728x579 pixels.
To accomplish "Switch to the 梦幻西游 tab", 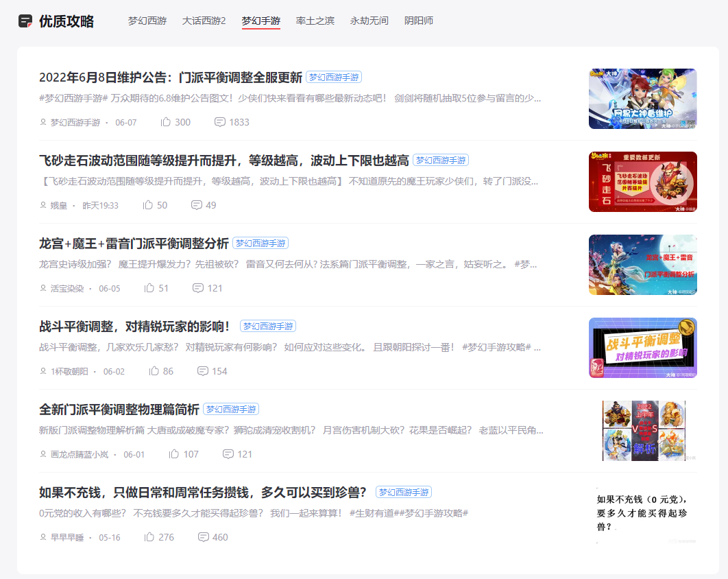I will click(x=147, y=21).
